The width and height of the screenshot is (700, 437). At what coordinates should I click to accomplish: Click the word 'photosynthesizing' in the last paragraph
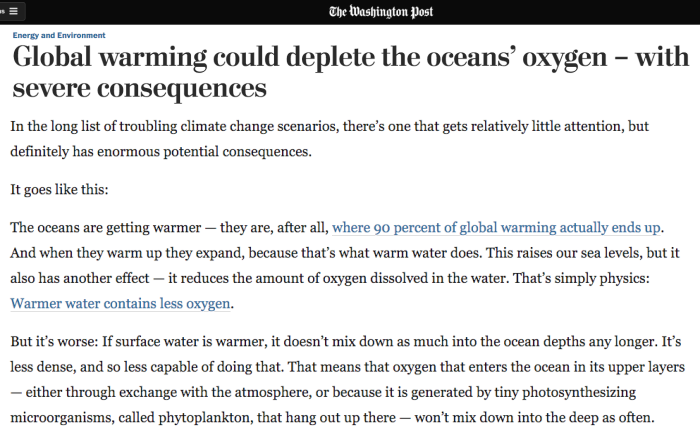[579, 392]
